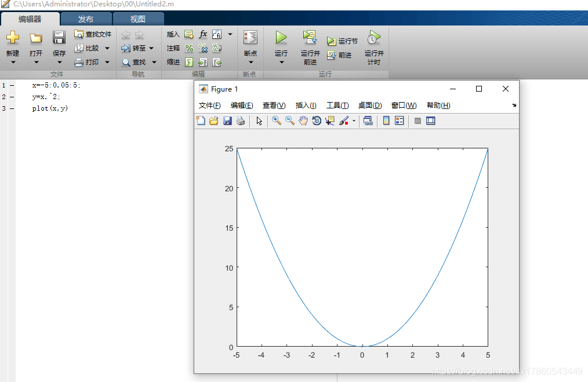Expand the Breakpoints (断点) dropdown arrow
The width and height of the screenshot is (588, 382).
[x=251, y=62]
